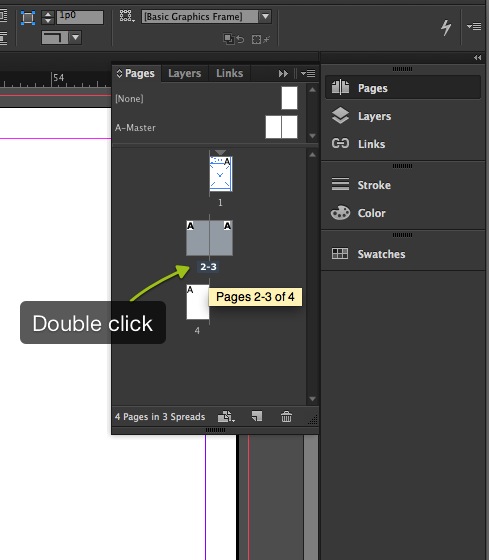Screen dimensions: 489x560
Task: Click the Create new page icon
Action: [257, 416]
